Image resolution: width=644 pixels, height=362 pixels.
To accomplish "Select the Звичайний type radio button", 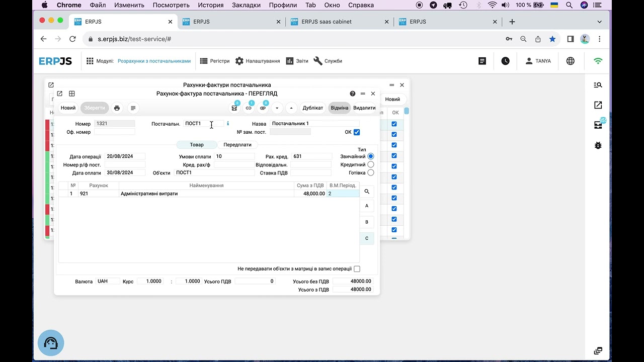I will tap(371, 156).
